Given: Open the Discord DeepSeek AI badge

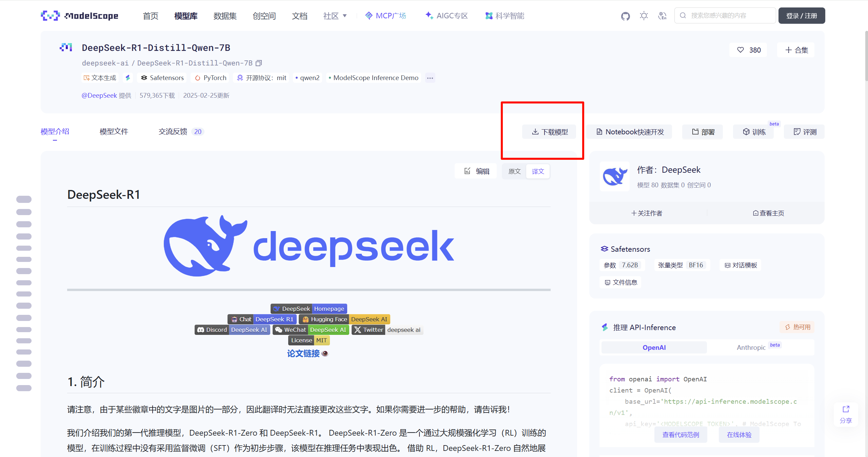Looking at the screenshot, I should (x=232, y=330).
